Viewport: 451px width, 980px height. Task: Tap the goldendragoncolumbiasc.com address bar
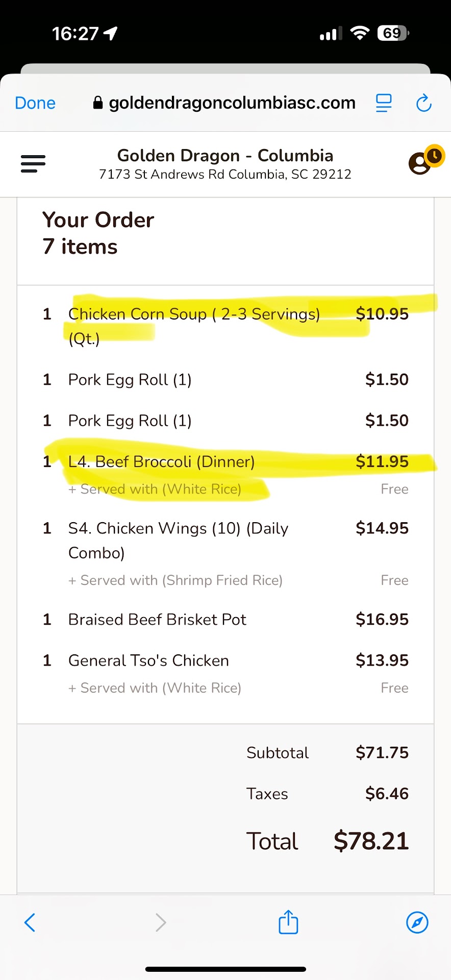pos(224,103)
